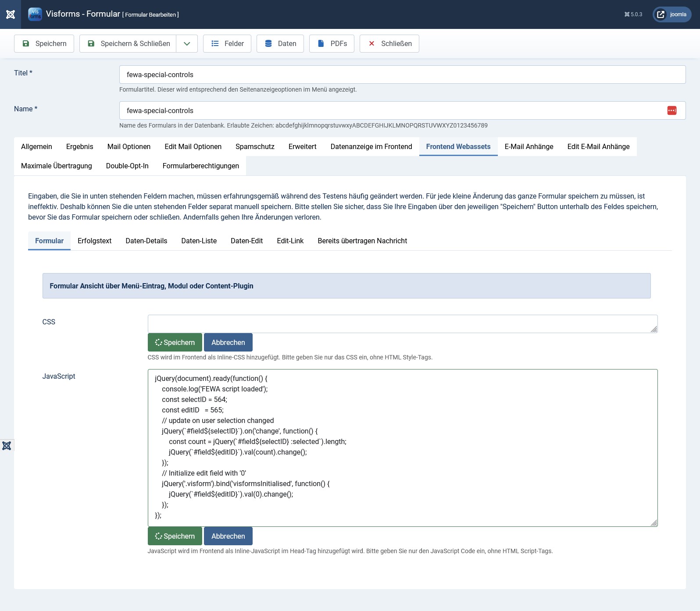The image size is (700, 611).
Task: Open the Daten database toolbar button
Action: (x=280, y=43)
